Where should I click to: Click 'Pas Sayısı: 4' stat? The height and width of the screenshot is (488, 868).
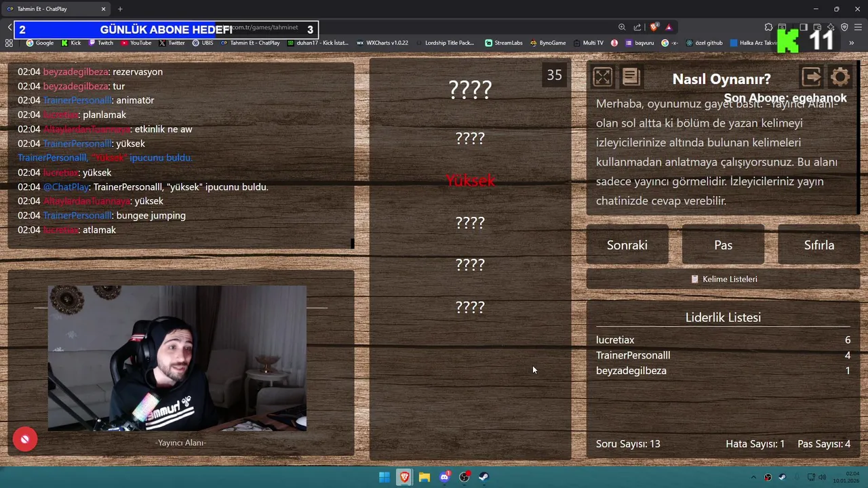point(824,444)
